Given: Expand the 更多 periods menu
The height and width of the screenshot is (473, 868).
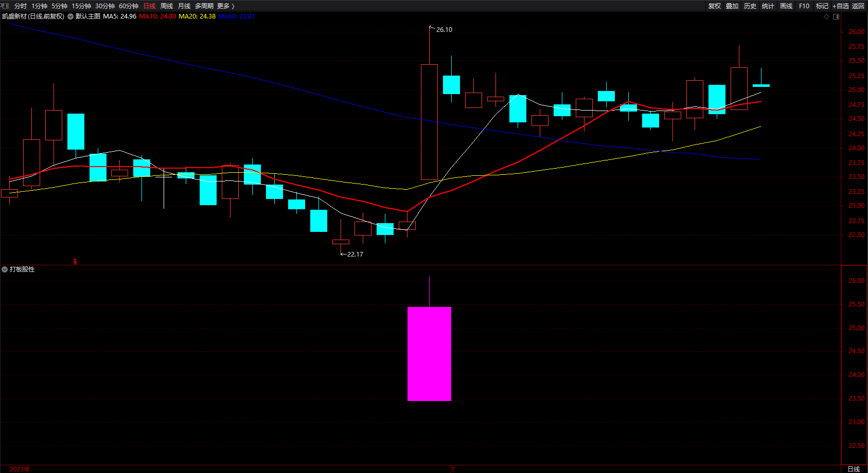Looking at the screenshot, I should coord(226,6).
